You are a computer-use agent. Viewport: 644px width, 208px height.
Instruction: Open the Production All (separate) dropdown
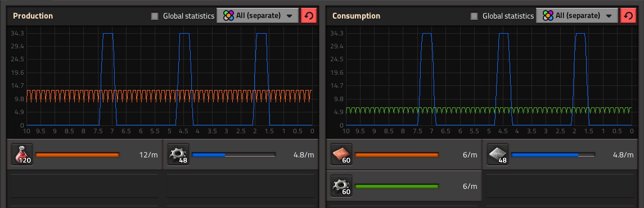[x=258, y=16]
